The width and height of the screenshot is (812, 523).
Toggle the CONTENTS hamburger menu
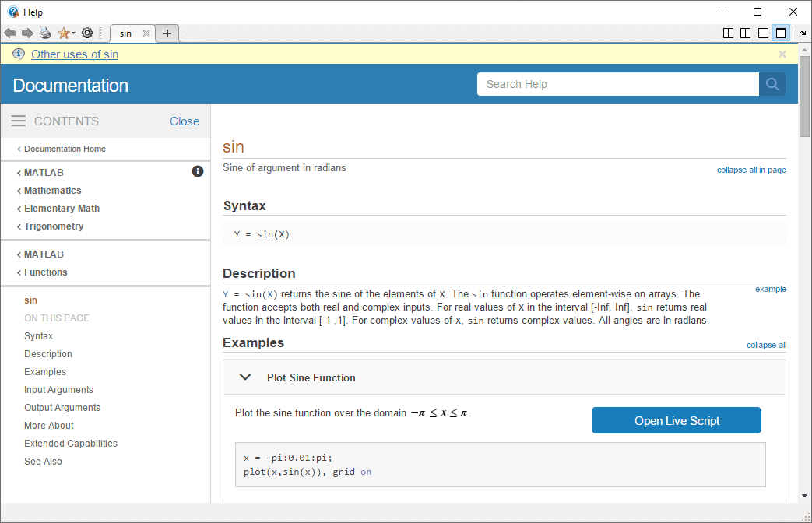18,121
